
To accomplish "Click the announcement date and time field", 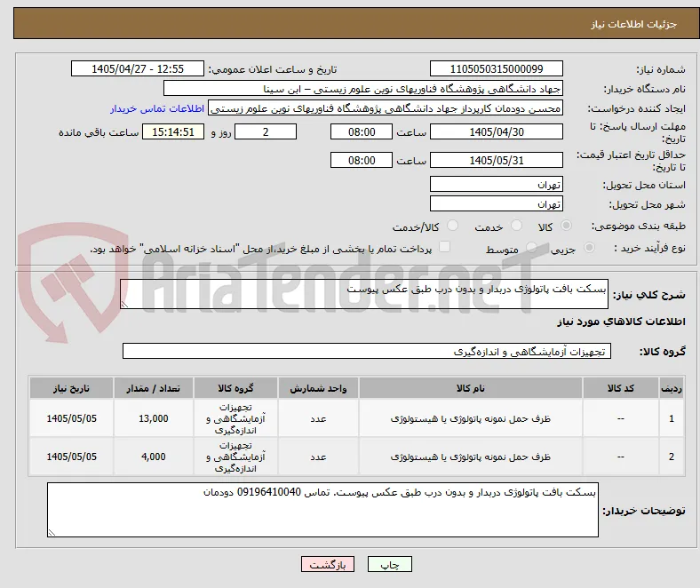I will click(138, 68).
